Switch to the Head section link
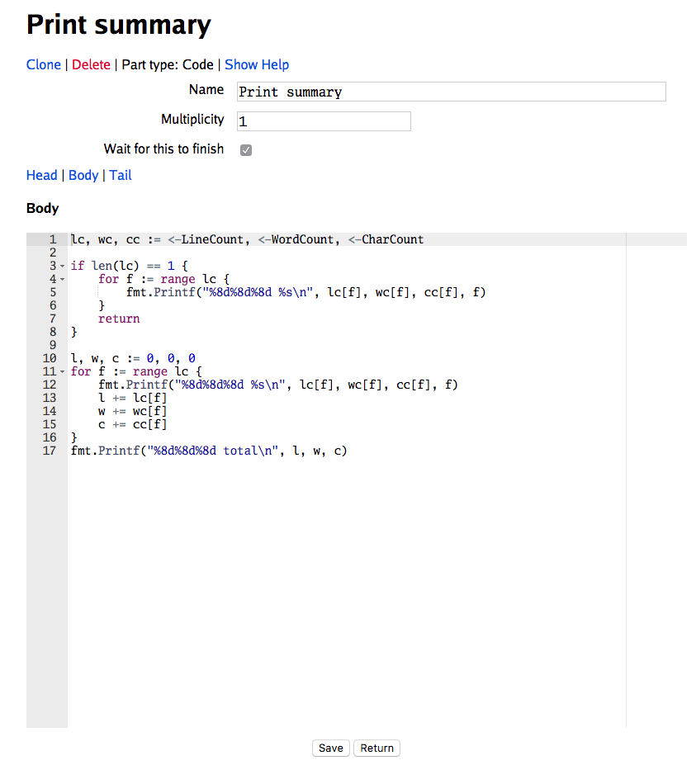Screen dimensions: 696x784 41,176
